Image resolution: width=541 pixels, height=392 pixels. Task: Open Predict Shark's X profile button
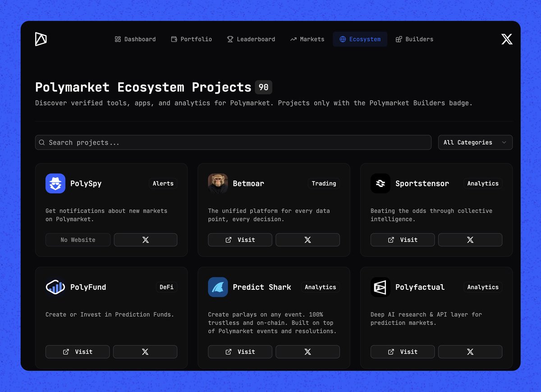tap(308, 351)
